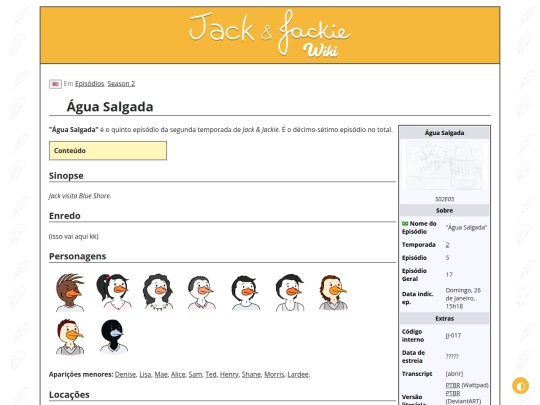The width and height of the screenshot is (540, 405).
Task: Click the S02E05 caption under thumbnail
Action: pos(444,199)
